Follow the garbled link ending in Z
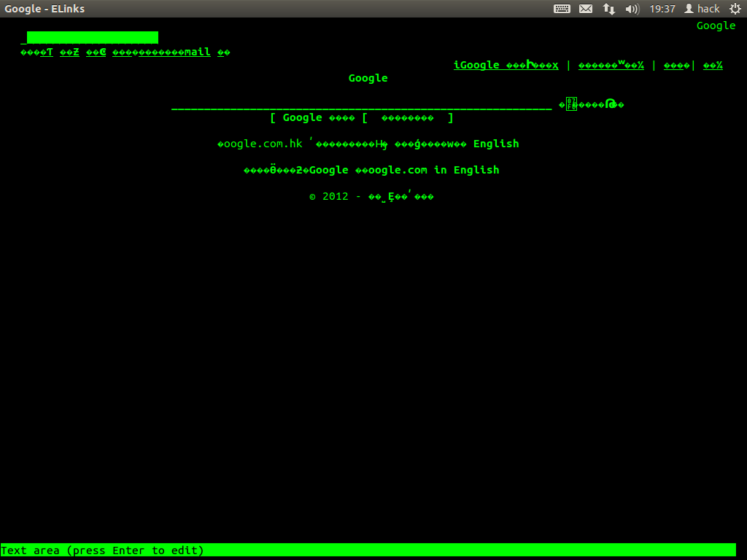This screenshot has width=747, height=560. click(69, 52)
